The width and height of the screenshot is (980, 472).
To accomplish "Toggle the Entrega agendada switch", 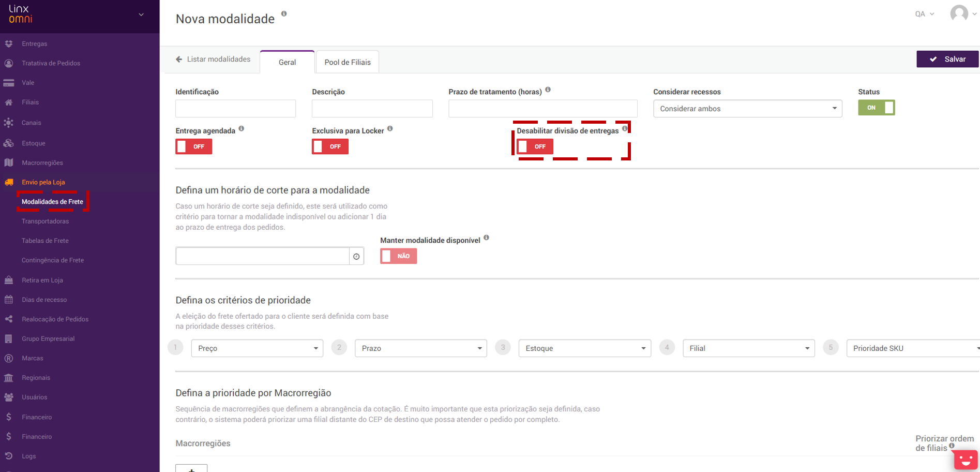I will [194, 146].
